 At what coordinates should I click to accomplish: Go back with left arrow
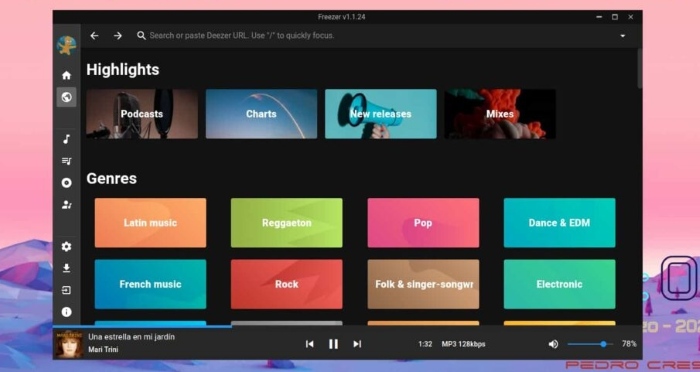(94, 36)
